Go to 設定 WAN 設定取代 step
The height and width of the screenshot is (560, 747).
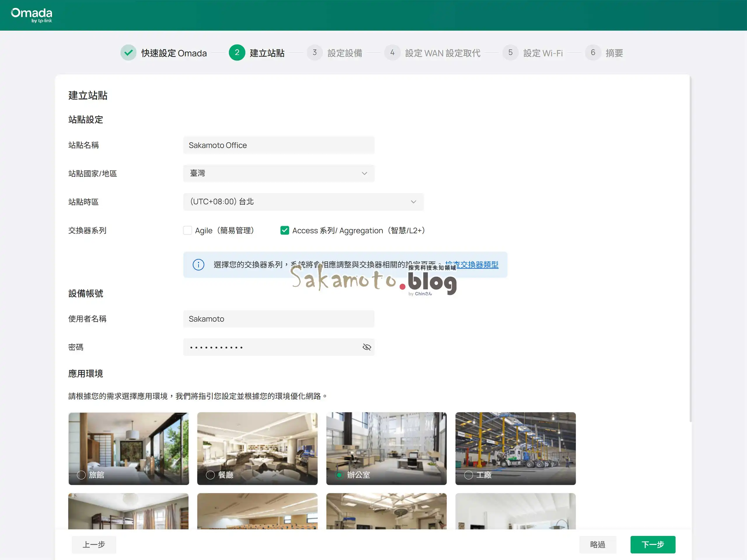tap(442, 53)
